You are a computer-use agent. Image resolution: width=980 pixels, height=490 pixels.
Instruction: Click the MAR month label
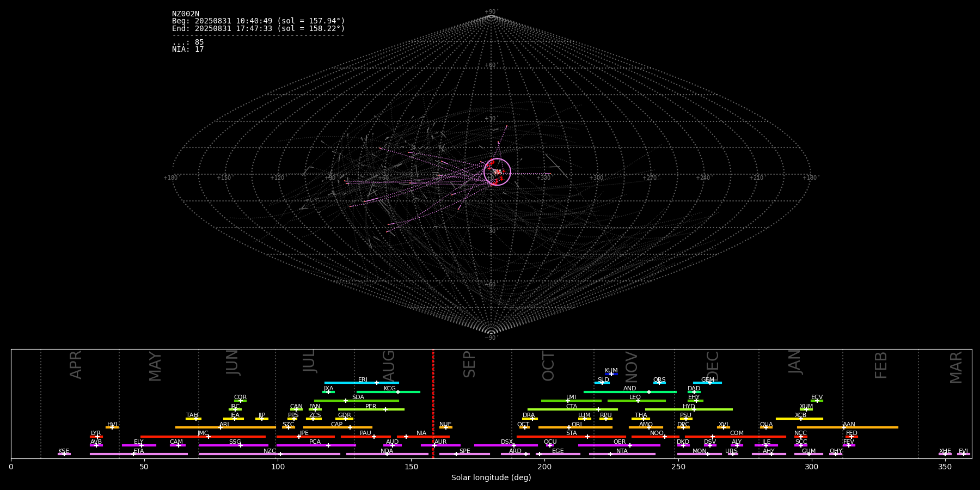(957, 367)
